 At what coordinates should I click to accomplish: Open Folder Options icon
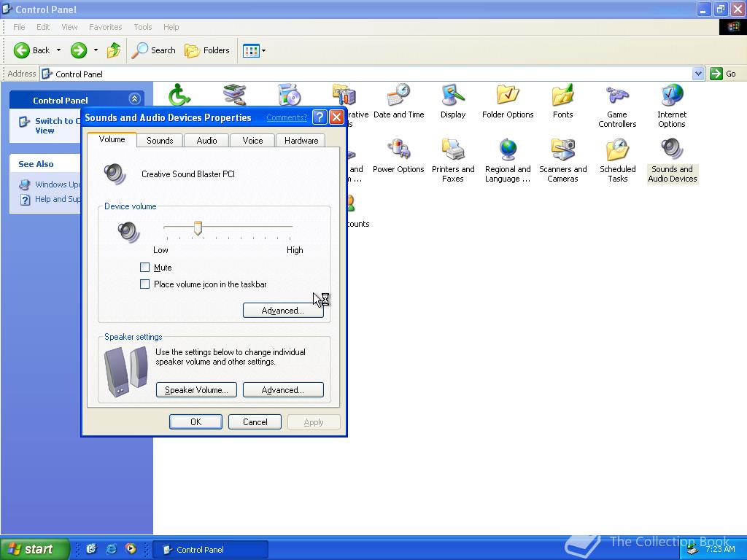click(x=508, y=101)
